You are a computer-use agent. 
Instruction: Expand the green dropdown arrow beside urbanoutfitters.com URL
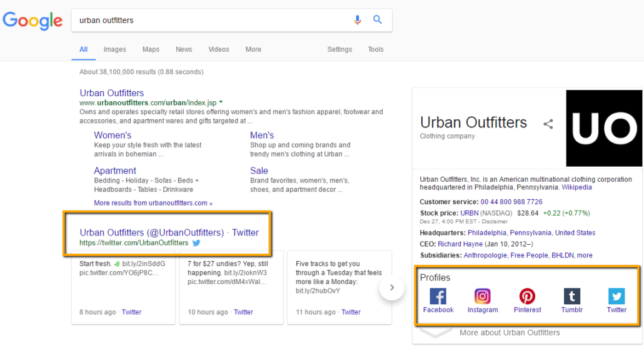click(x=221, y=102)
